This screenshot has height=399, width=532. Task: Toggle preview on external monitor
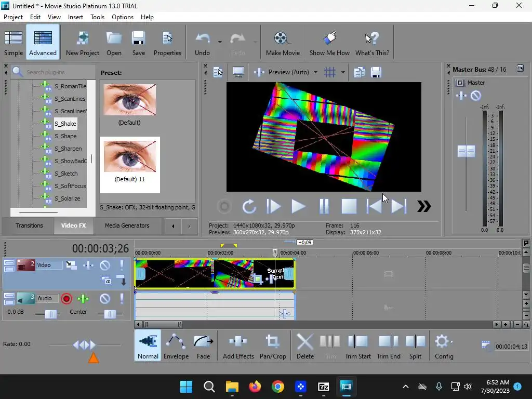[238, 72]
